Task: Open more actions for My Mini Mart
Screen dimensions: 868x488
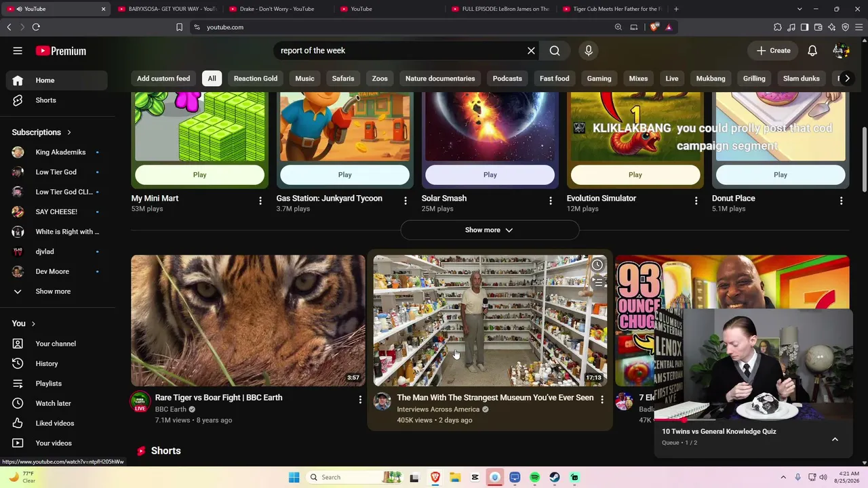Action: 260,201
